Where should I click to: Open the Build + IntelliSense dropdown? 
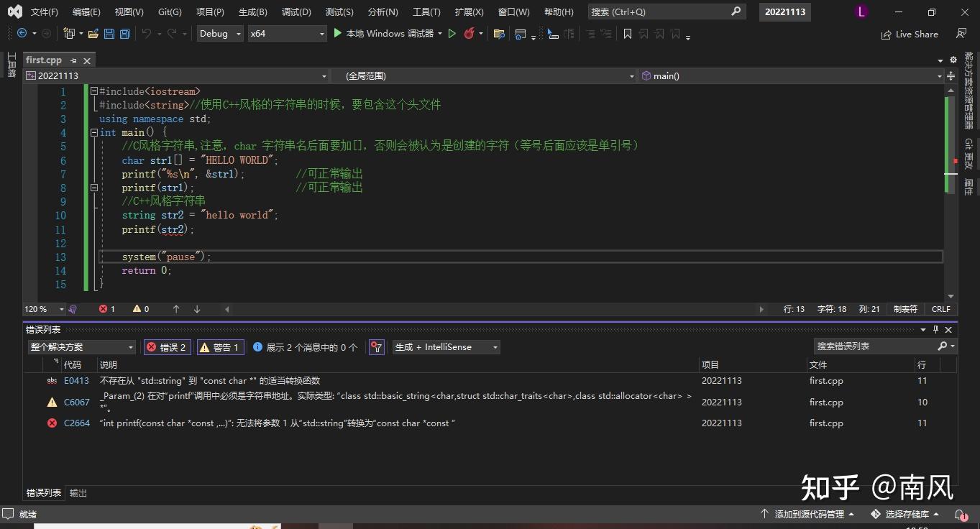tap(446, 347)
